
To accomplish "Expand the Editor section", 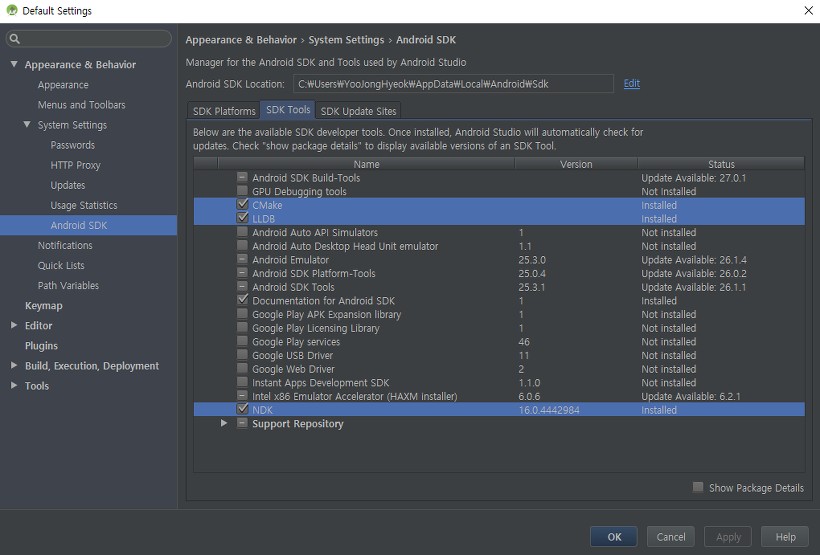I will [x=14, y=325].
